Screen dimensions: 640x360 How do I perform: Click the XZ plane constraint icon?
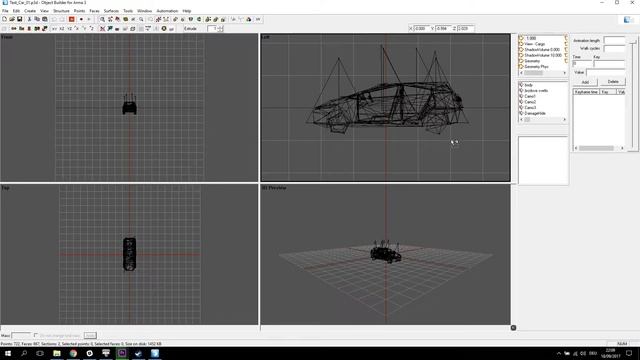(62, 29)
